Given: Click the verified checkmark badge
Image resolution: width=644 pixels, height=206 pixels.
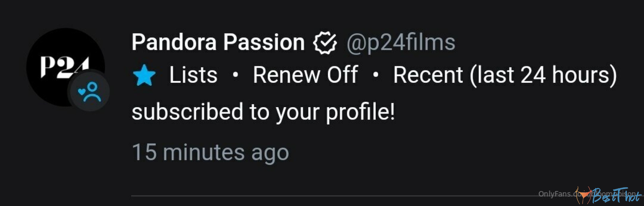Looking at the screenshot, I should tap(325, 43).
